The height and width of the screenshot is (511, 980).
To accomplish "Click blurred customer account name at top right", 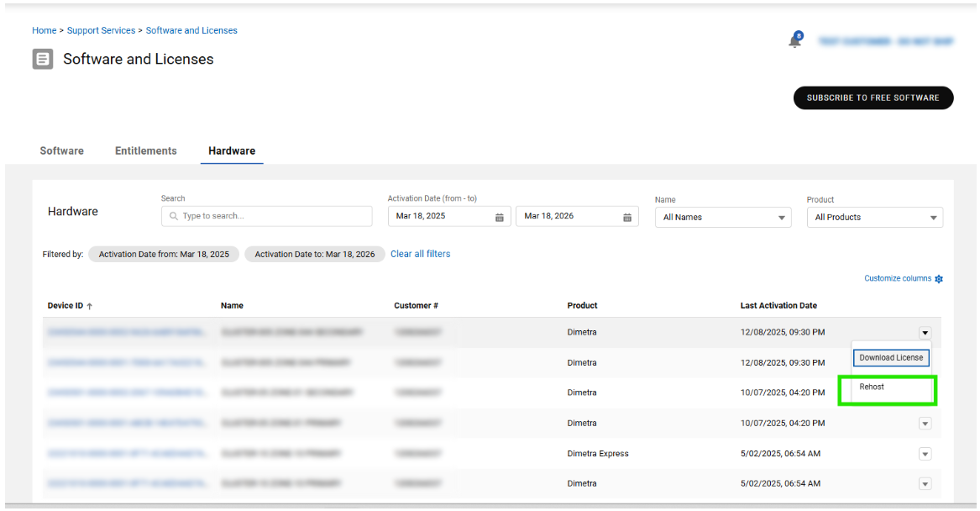I will coord(886,41).
